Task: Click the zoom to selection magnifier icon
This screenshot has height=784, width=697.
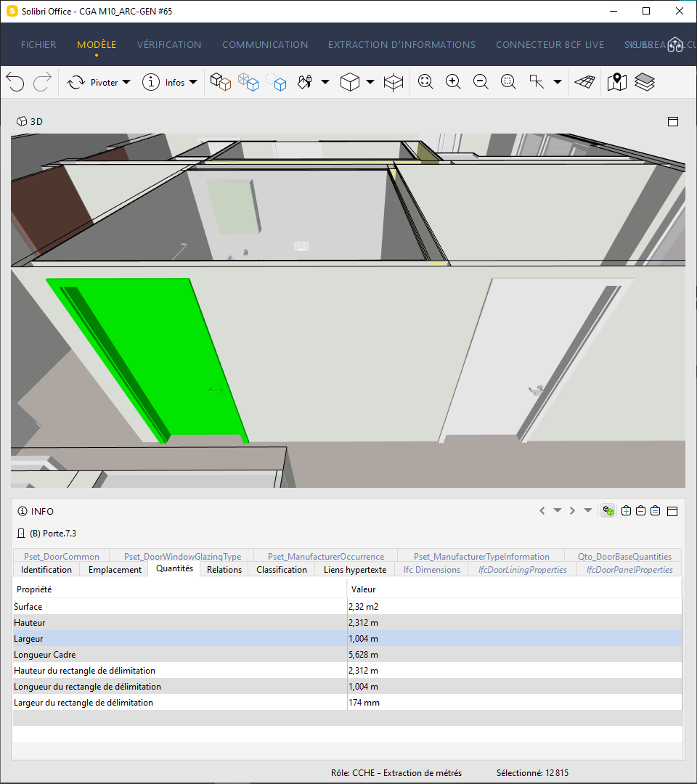Action: pyautogui.click(x=508, y=81)
